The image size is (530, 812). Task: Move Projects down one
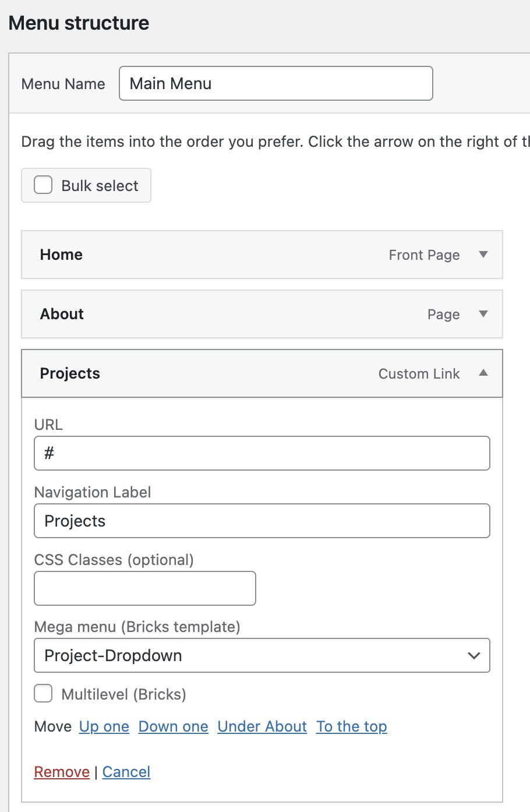click(x=174, y=726)
